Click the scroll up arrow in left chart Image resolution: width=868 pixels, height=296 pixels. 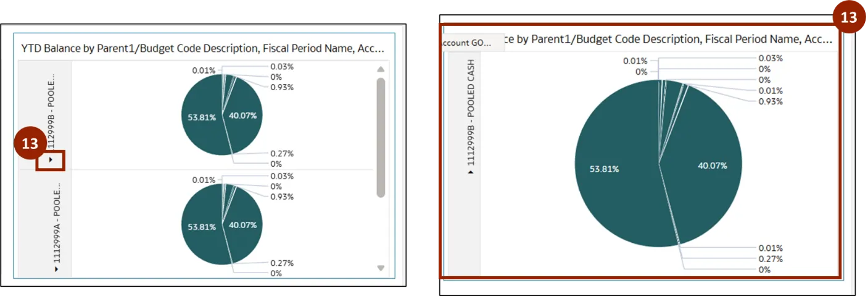381,69
